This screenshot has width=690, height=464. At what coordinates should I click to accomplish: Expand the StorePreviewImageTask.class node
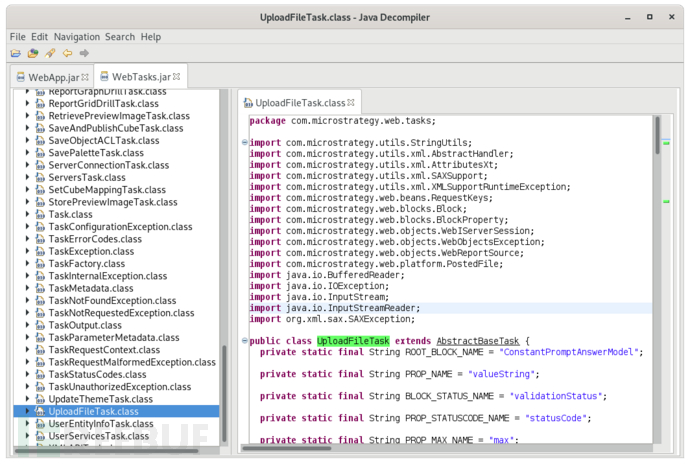[27, 202]
